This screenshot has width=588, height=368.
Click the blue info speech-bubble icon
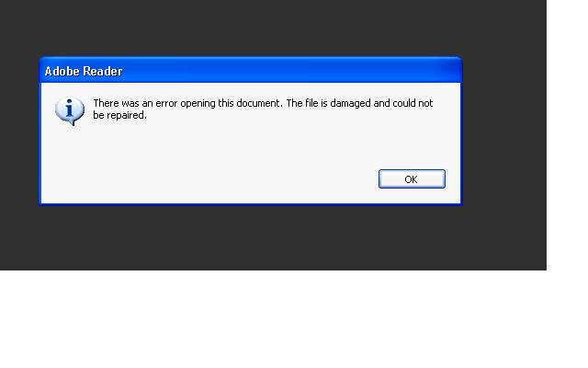70,110
